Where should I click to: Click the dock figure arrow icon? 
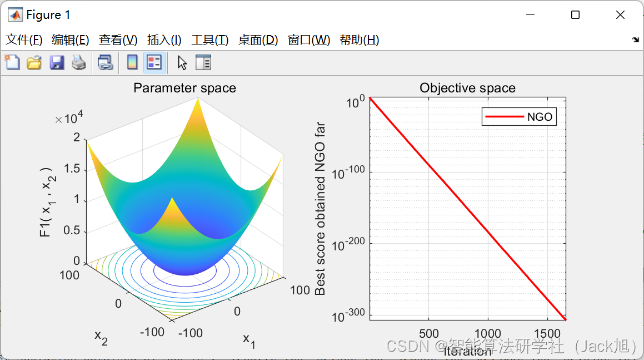point(635,40)
